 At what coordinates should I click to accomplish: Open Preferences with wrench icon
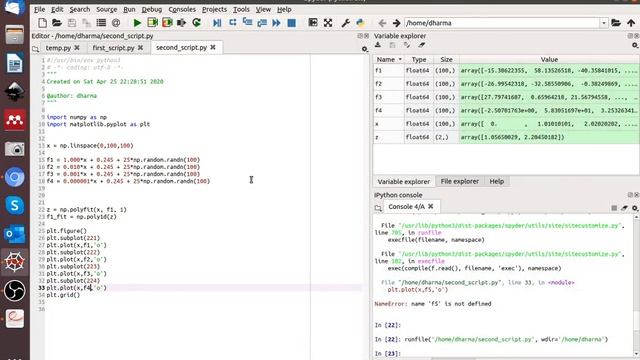346,23
